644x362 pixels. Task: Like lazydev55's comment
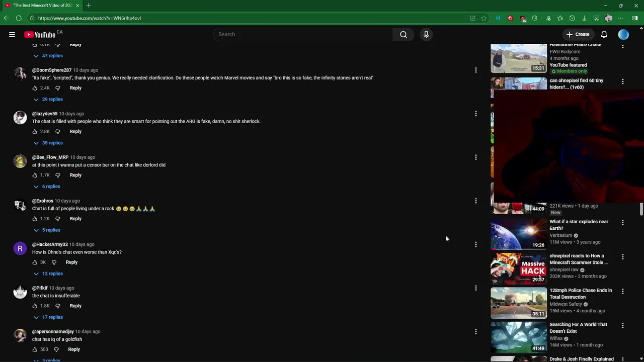(x=35, y=132)
